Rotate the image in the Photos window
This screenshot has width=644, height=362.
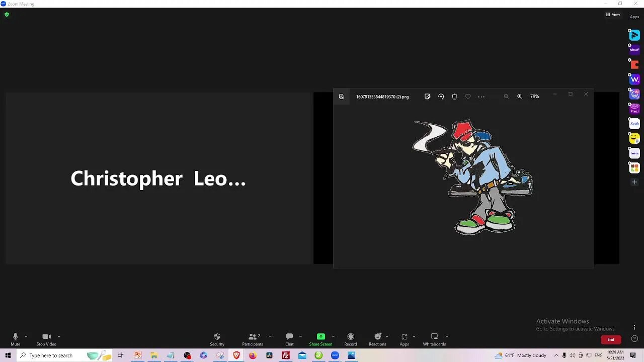441,97
